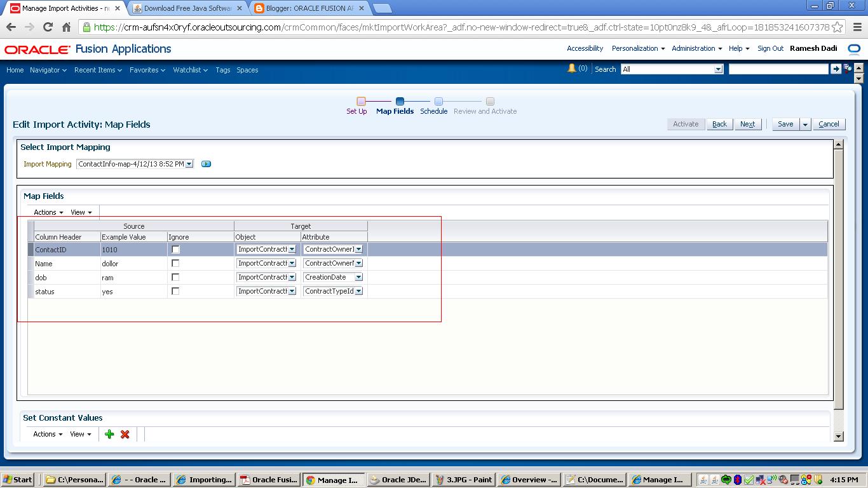Switch to 3.JPG - Paint in taskbar
The height and width of the screenshot is (488, 868).
pyautogui.click(x=465, y=480)
